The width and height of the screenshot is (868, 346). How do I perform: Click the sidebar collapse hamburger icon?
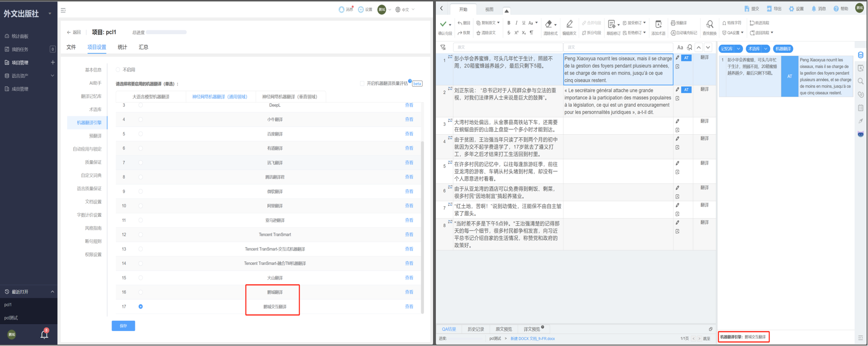tap(63, 10)
